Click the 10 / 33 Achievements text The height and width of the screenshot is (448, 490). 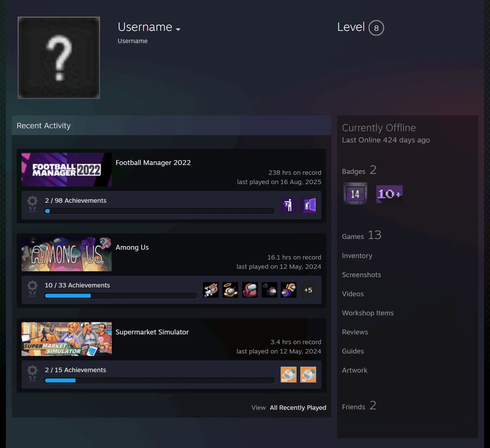pos(77,285)
